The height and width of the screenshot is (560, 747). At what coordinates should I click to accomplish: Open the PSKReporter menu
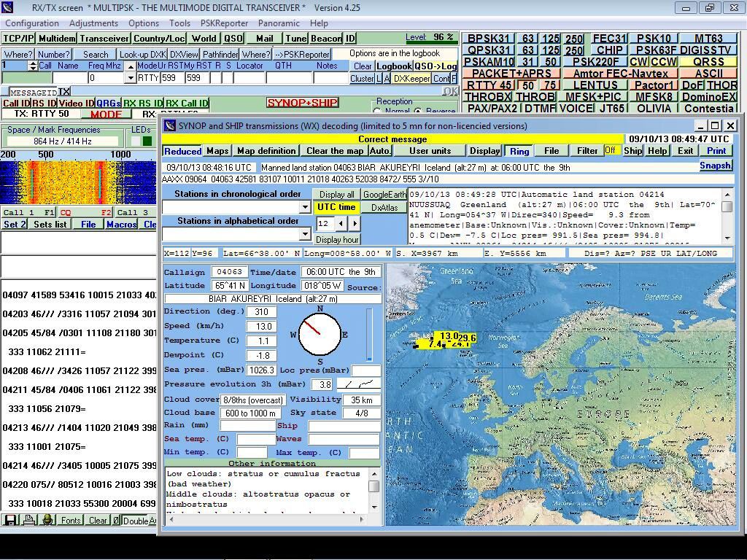224,23
